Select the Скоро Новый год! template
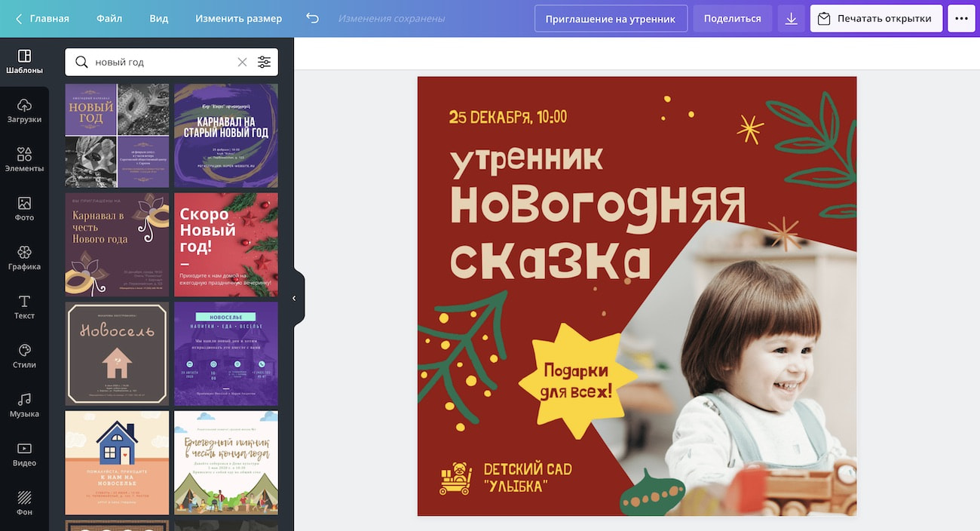This screenshot has width=980, height=531. click(x=225, y=244)
